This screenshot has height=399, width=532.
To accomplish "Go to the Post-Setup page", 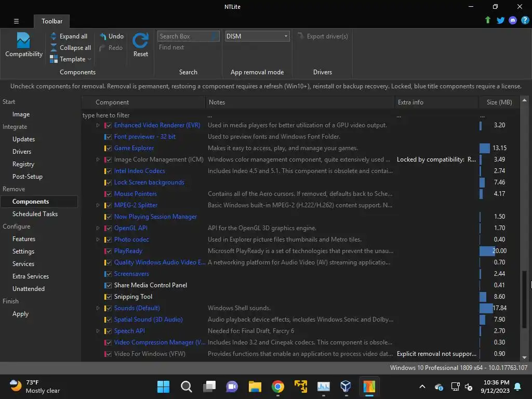I will click(x=28, y=177).
